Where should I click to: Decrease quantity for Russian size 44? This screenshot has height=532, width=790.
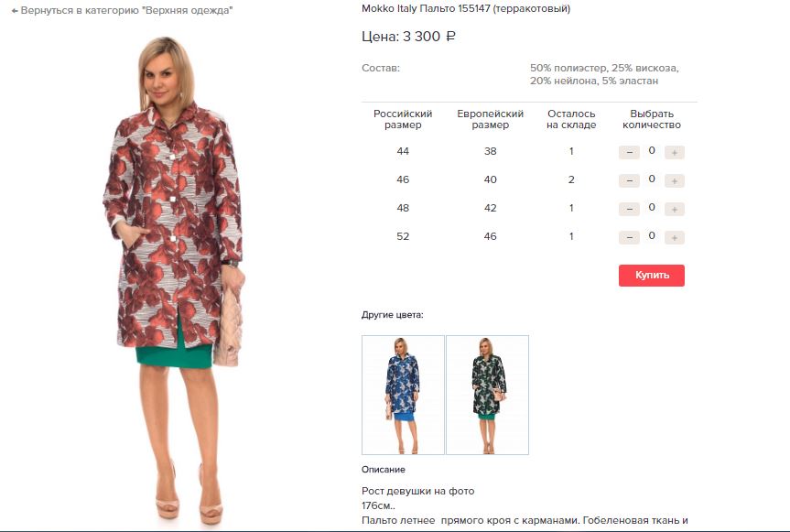click(629, 152)
